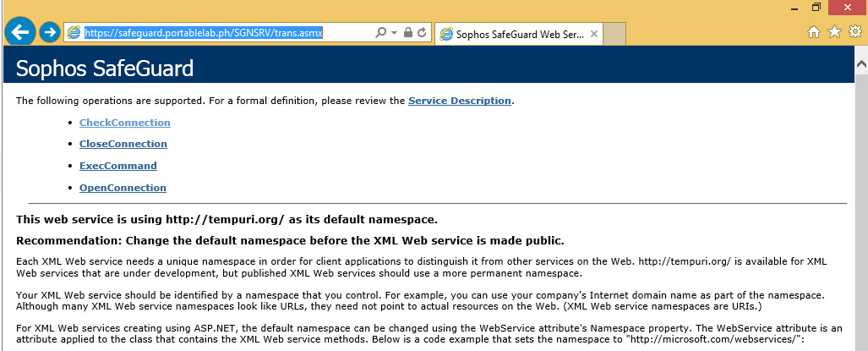This screenshot has width=868, height=351.
Task: Show the security lock report icon
Action: click(x=408, y=33)
